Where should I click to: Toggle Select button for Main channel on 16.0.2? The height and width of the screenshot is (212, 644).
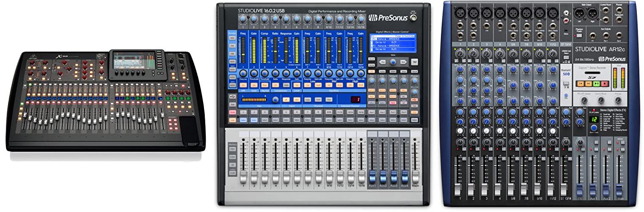coord(415,120)
